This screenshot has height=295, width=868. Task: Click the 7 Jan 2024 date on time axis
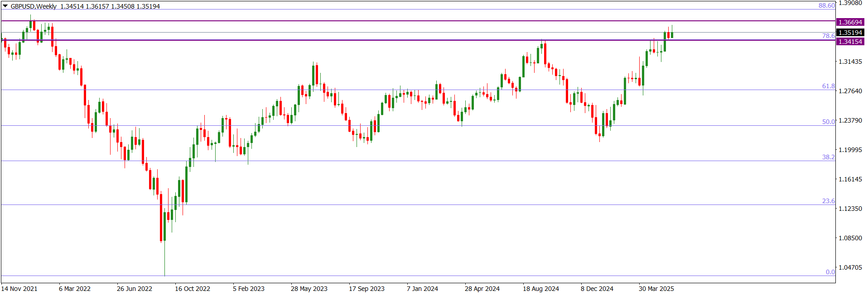pyautogui.click(x=422, y=289)
